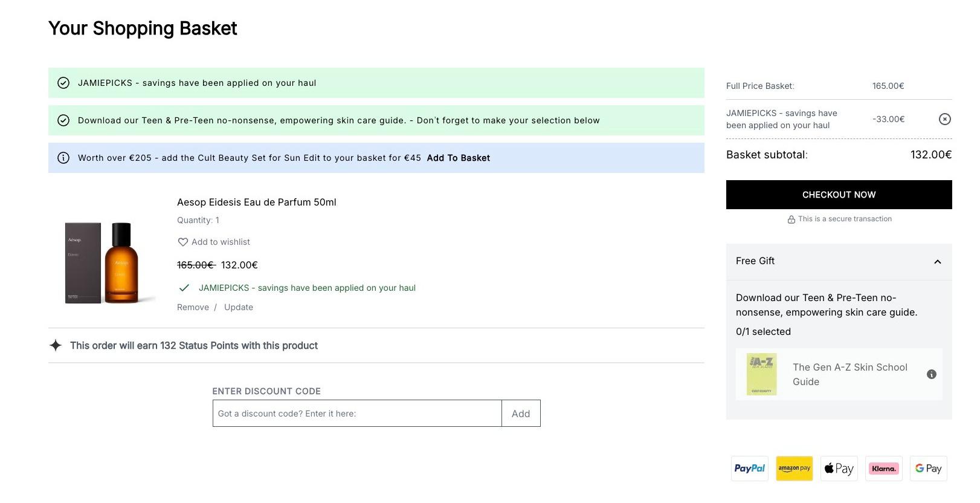Image resolution: width=980 pixels, height=503 pixels.
Task: Click the Klarna payment icon
Action: pyautogui.click(x=884, y=469)
